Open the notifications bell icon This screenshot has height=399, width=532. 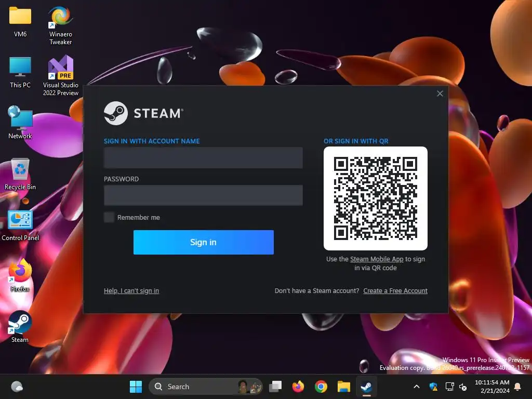click(x=518, y=387)
